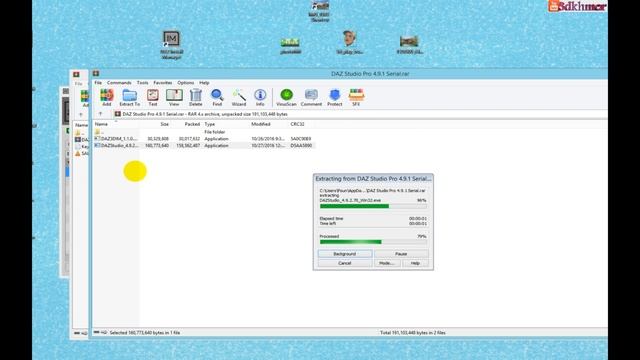Cancel the extraction
Image resolution: width=640 pixels, height=360 pixels.
pyautogui.click(x=344, y=263)
